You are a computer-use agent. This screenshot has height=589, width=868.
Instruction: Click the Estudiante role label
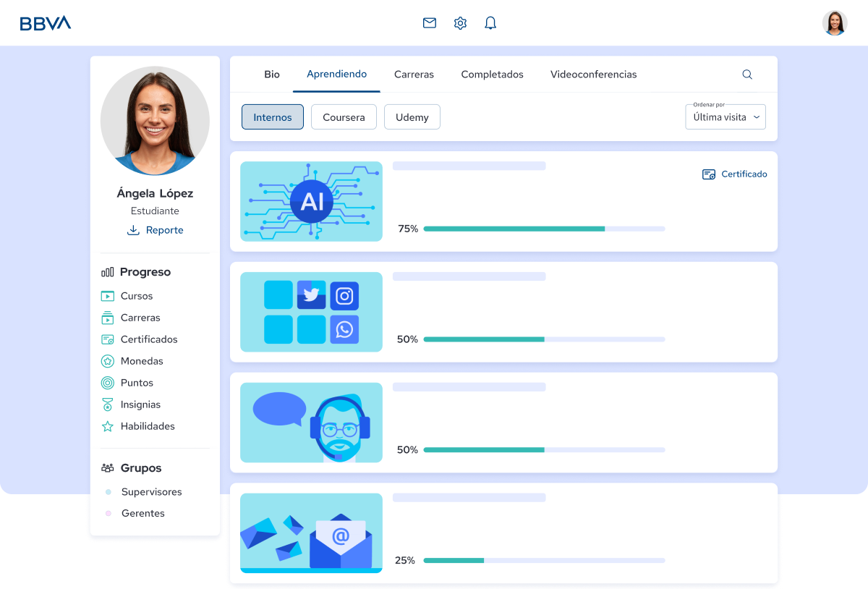(155, 211)
